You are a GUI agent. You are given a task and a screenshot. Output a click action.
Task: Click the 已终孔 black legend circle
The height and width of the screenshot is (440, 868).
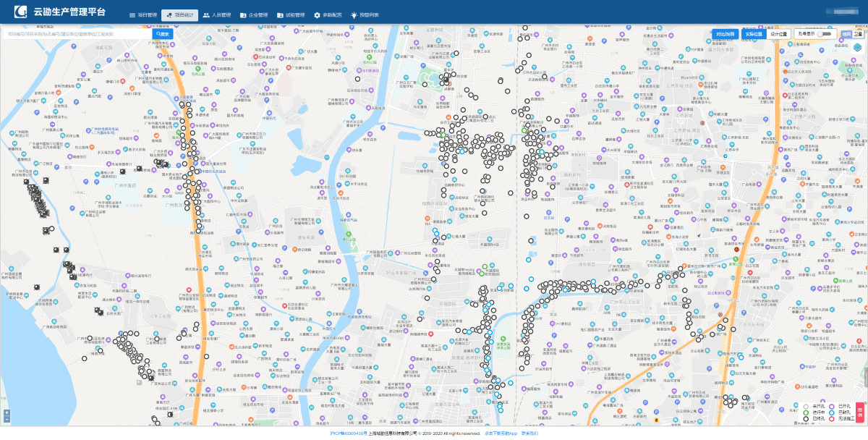tap(806, 419)
